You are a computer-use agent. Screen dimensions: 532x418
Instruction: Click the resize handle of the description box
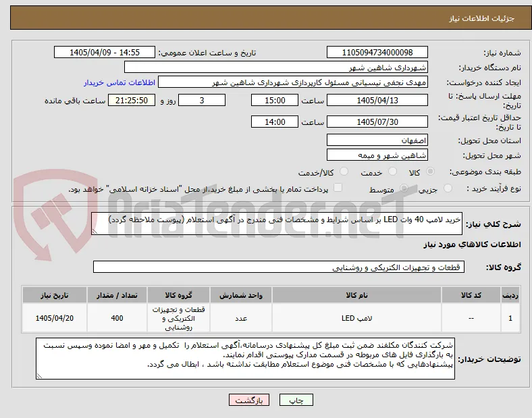pos(95,232)
